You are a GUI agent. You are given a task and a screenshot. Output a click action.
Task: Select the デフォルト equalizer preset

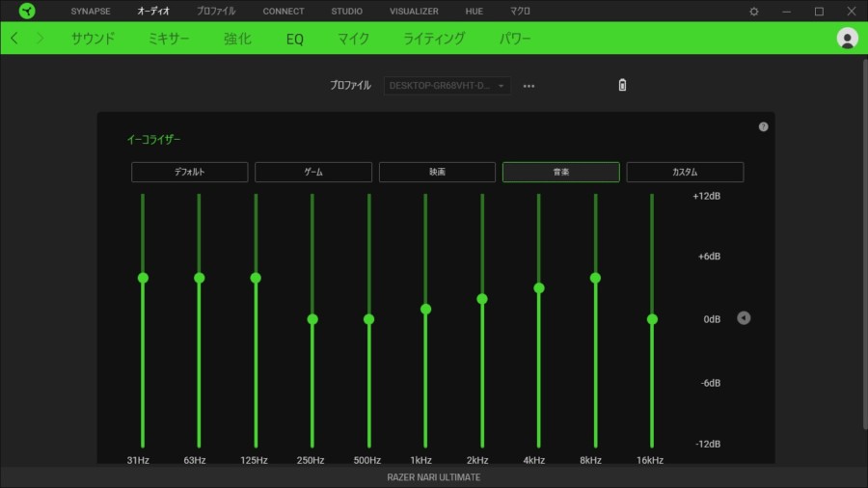point(190,172)
